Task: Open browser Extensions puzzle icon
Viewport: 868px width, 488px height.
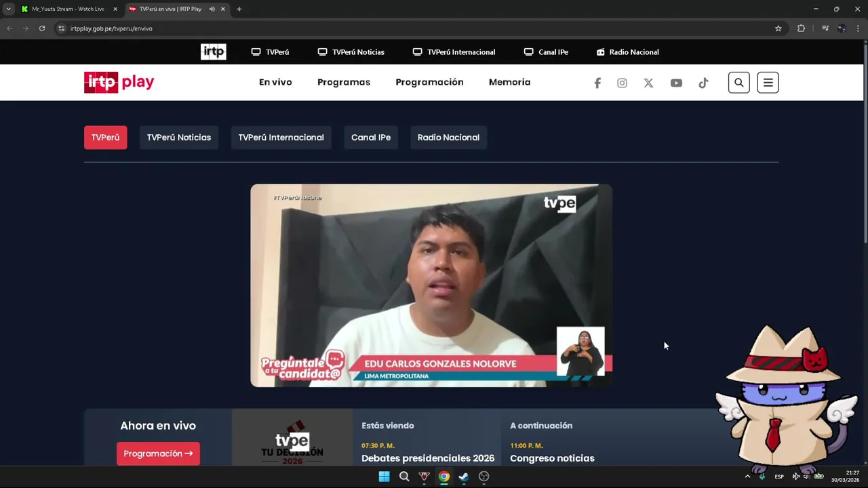Action: point(801,28)
